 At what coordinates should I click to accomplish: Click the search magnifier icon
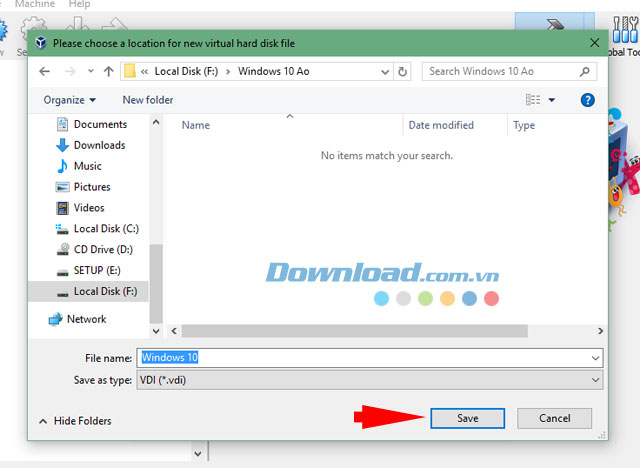pos(584,71)
